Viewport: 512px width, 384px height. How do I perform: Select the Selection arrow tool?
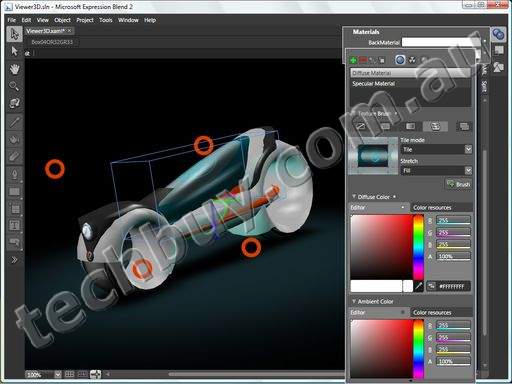pyautogui.click(x=14, y=34)
